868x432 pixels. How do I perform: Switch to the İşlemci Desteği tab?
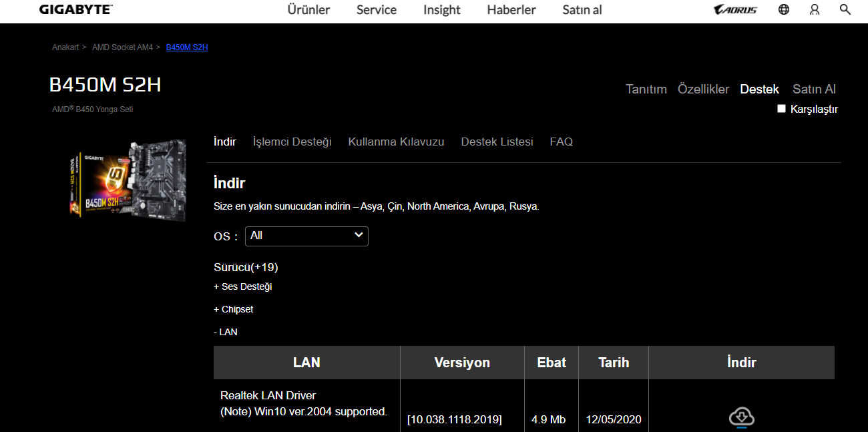(292, 142)
